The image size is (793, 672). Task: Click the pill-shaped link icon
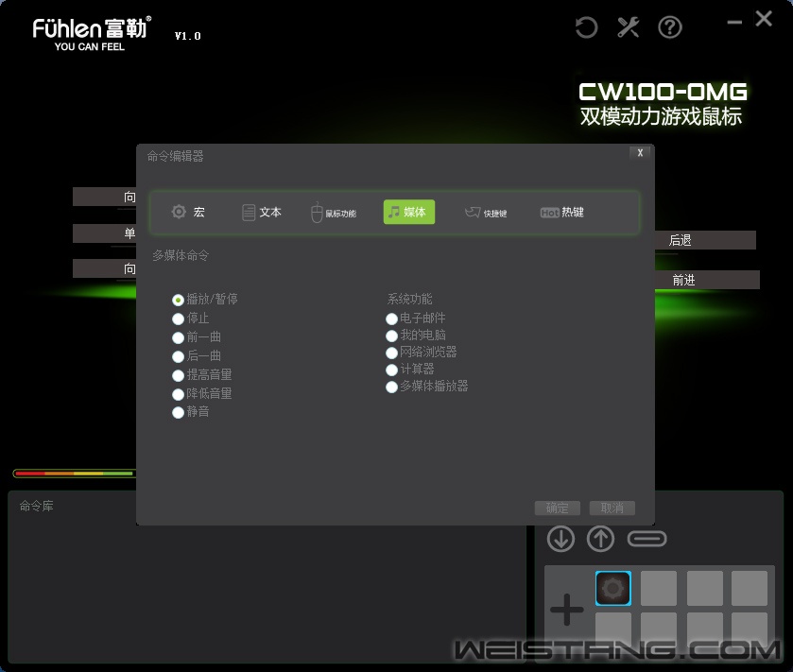coord(646,539)
